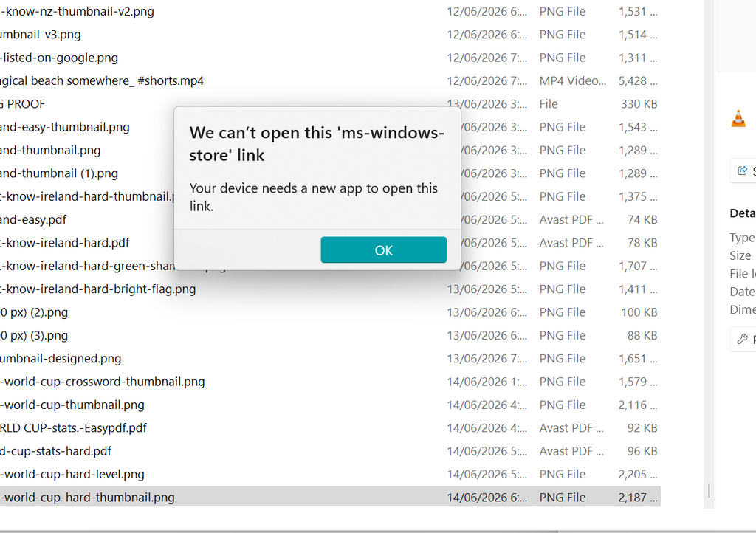Click the VLC cone icon in details pane
The image size is (756, 533).
[x=738, y=119]
